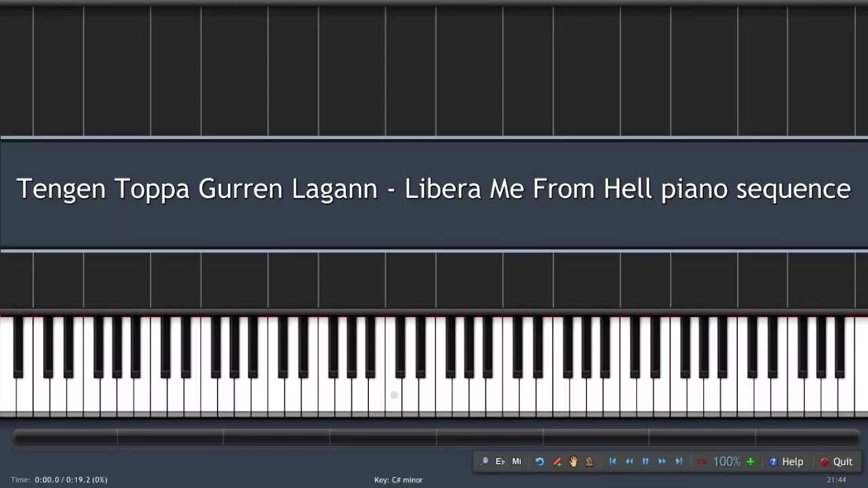Click the 100% speed value
Viewport: 868px width, 488px height.
(x=726, y=462)
